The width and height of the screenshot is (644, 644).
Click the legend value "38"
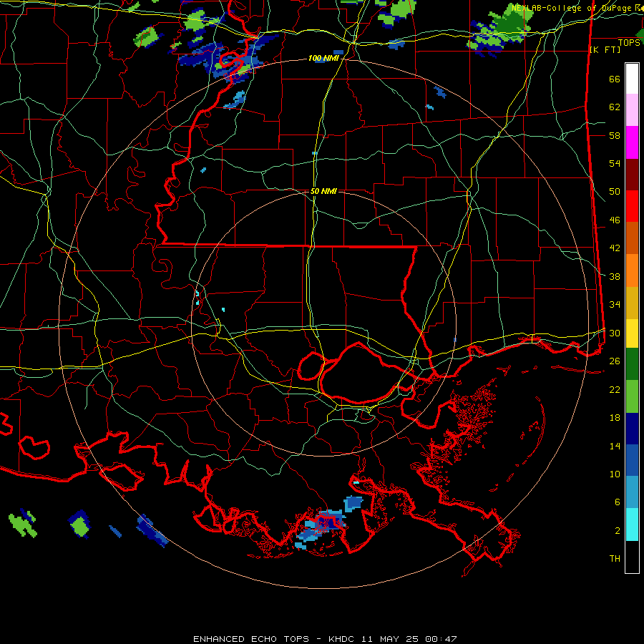pos(615,276)
